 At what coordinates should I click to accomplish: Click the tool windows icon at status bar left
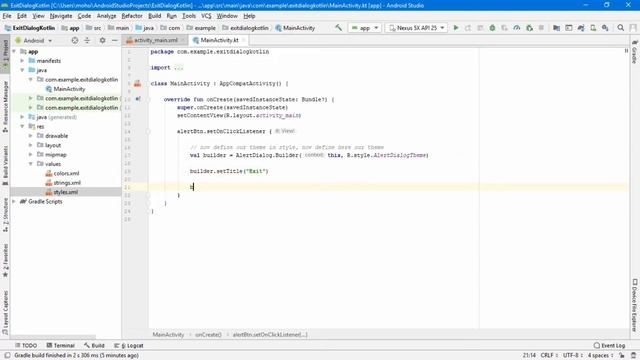pyautogui.click(x=7, y=356)
